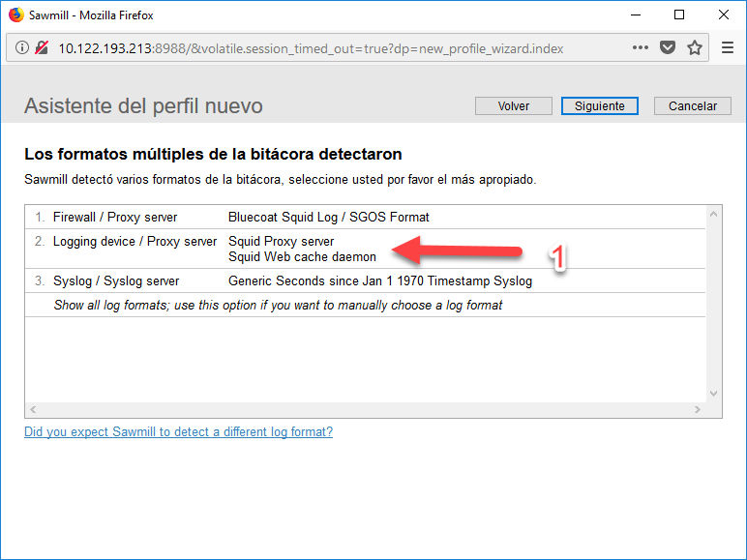747x560 pixels.
Task: Close the Firefox window
Action: (723, 15)
